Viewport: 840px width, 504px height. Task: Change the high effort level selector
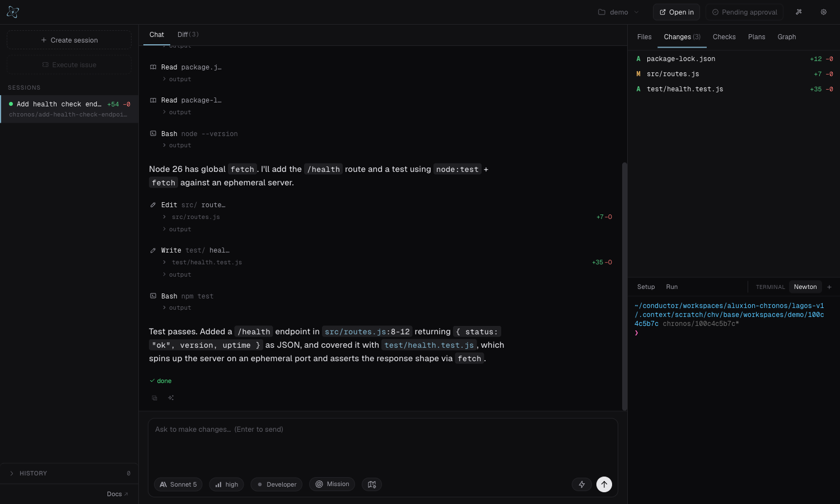(x=226, y=484)
